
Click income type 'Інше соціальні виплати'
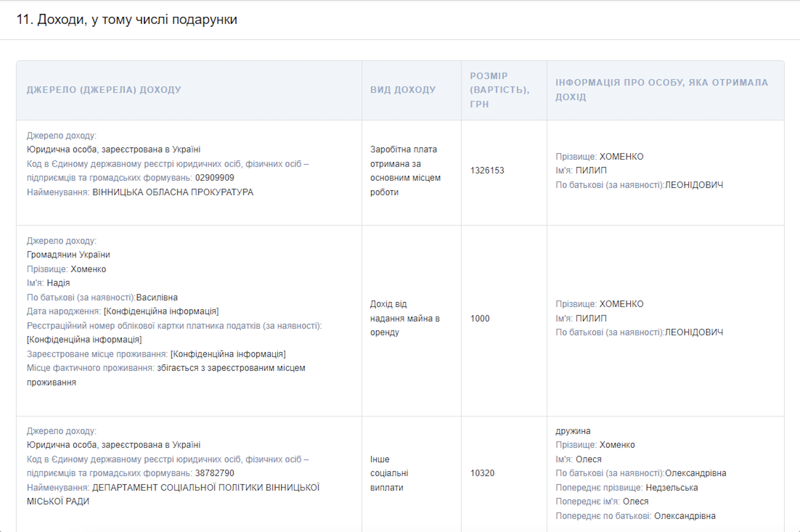389,473
